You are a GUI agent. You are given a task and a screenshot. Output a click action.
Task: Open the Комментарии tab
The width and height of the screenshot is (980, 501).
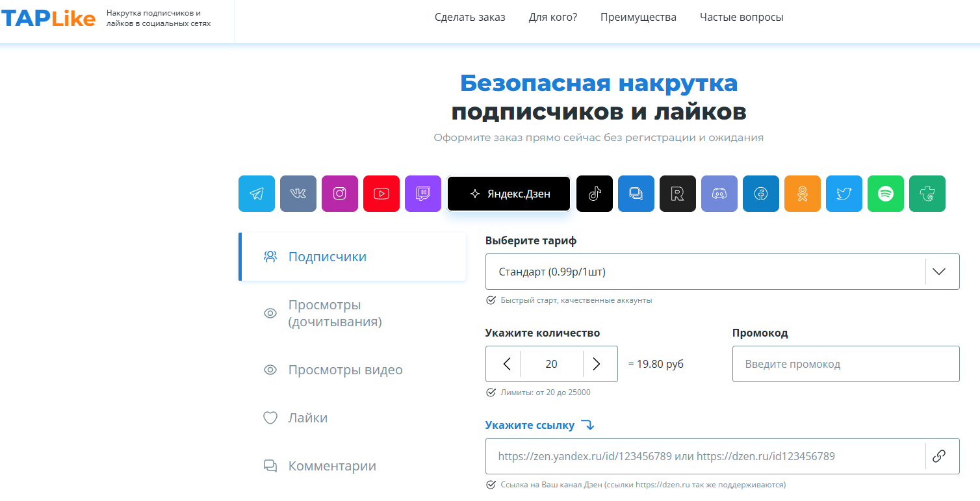(x=352, y=466)
